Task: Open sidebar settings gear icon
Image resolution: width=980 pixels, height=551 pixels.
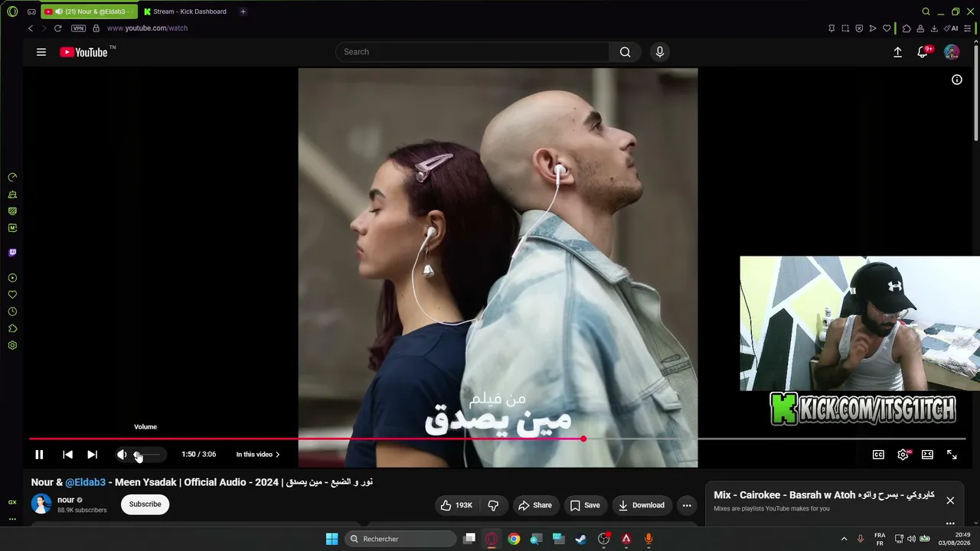Action: click(12, 345)
